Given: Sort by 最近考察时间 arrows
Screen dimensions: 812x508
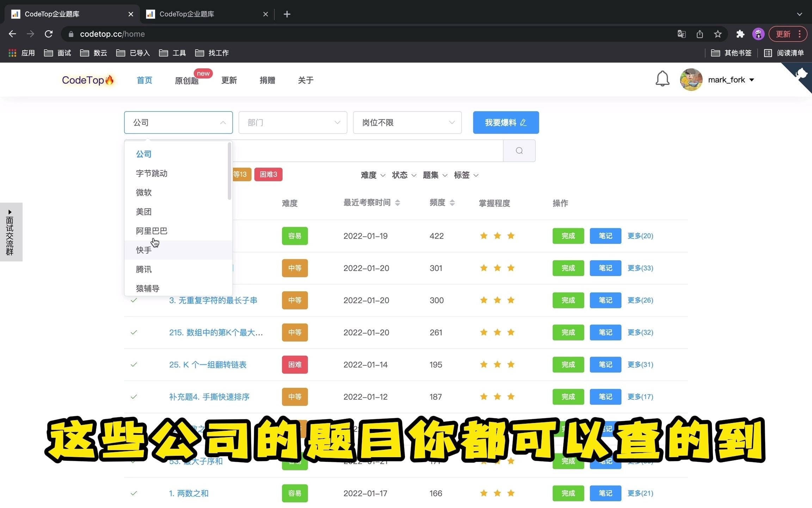Looking at the screenshot, I should coord(398,202).
